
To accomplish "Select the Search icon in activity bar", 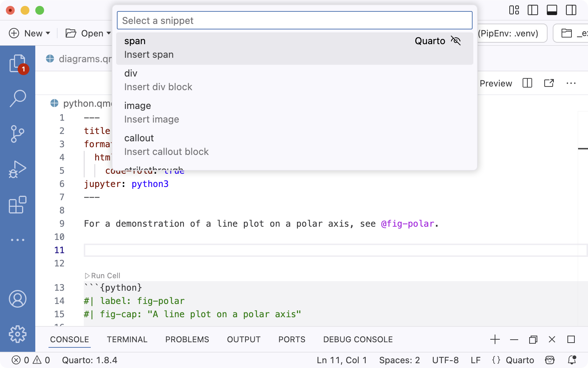I will point(18,98).
